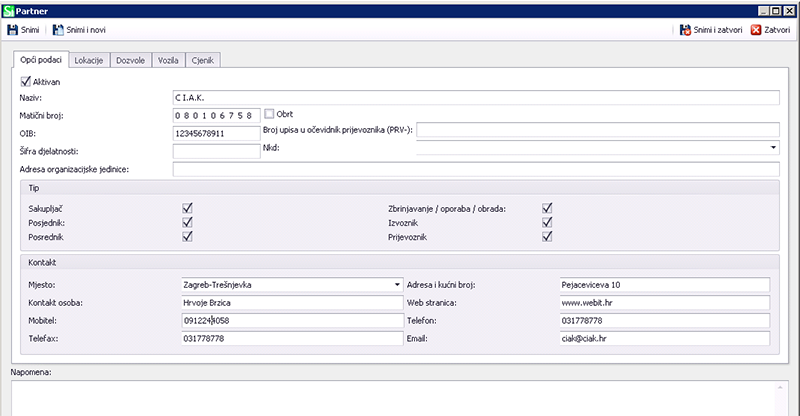Click the green Partner app icon in title bar

coord(8,11)
